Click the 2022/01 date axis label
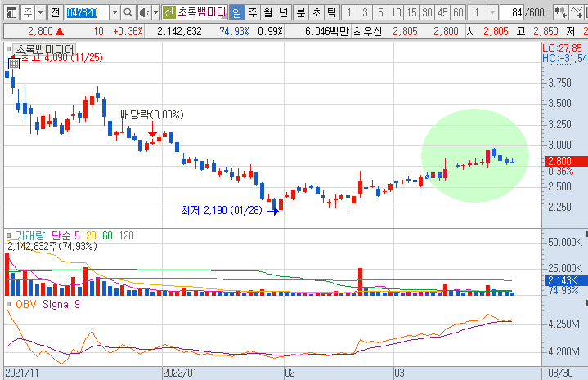Screen dimensions: 588x380 coord(180,373)
